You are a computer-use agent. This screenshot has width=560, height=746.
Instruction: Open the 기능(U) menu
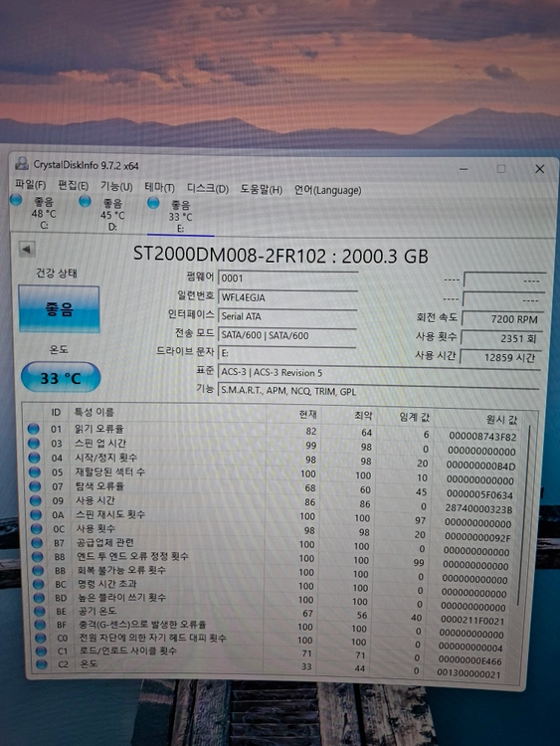point(116,186)
